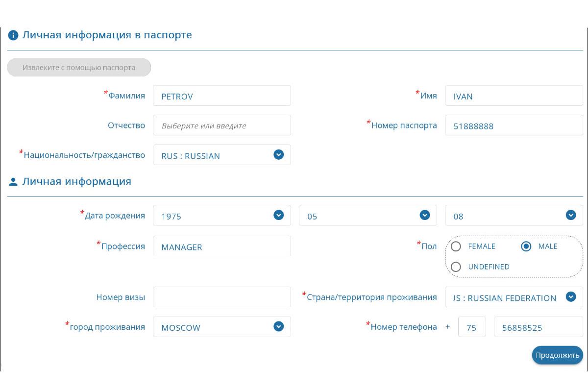This screenshot has width=588, height=392.
Task: Click the Страна/территория проживания label
Action: 371,297
